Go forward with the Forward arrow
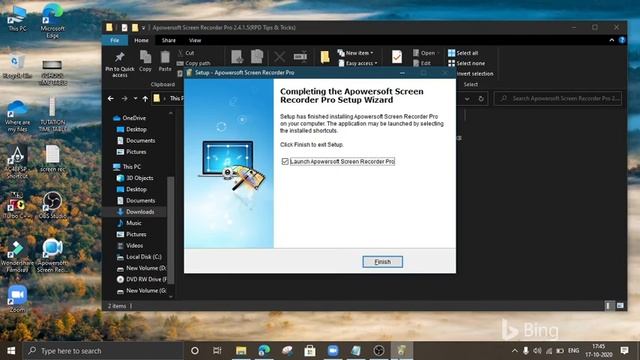Viewport: 640px width, 360px height. [124, 98]
